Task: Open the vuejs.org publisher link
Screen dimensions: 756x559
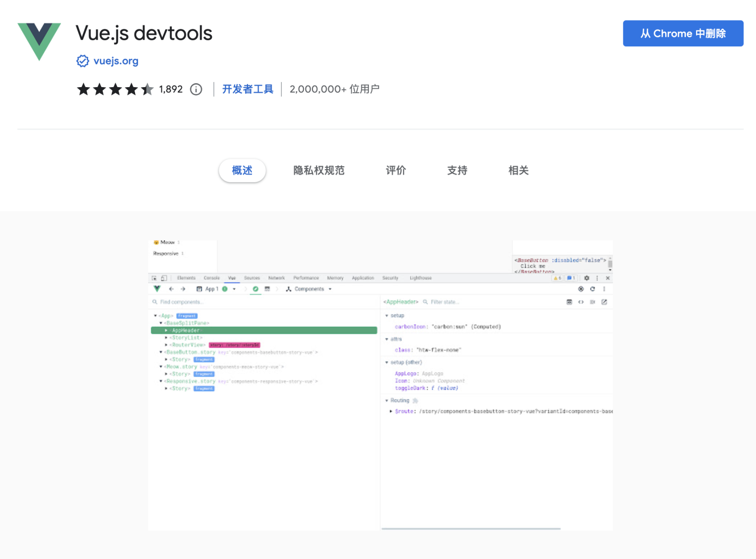Action: click(116, 61)
